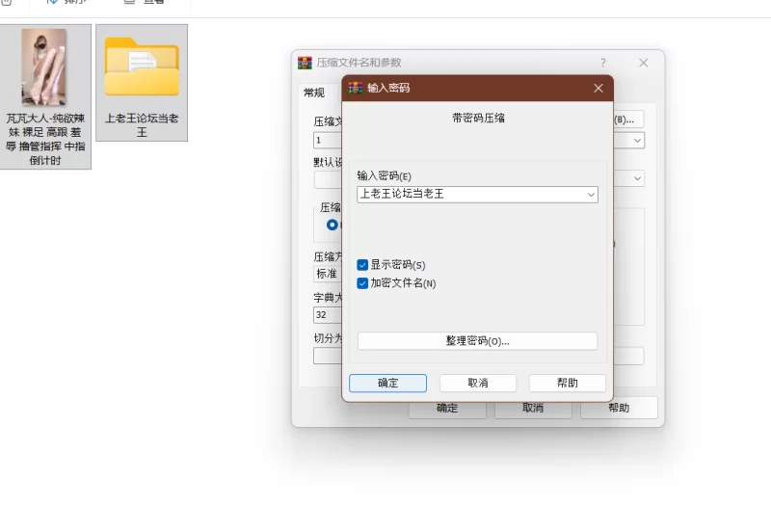Uncheck the 加密文件名(N) checkbox
This screenshot has width=771, height=532.
[x=362, y=283]
